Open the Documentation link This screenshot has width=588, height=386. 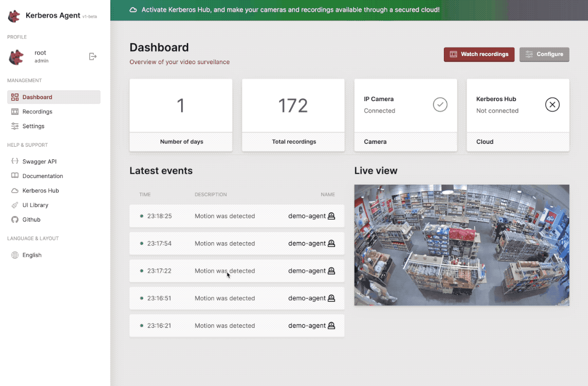click(42, 176)
